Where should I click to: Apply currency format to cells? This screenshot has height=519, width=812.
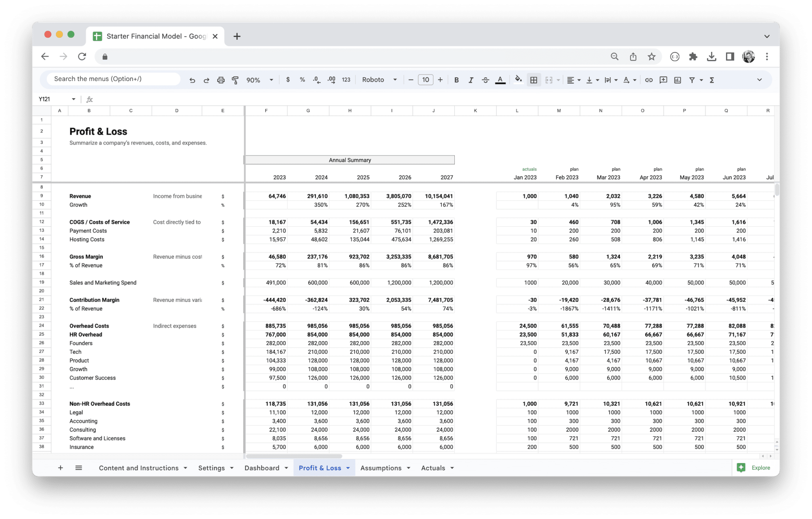click(x=288, y=80)
